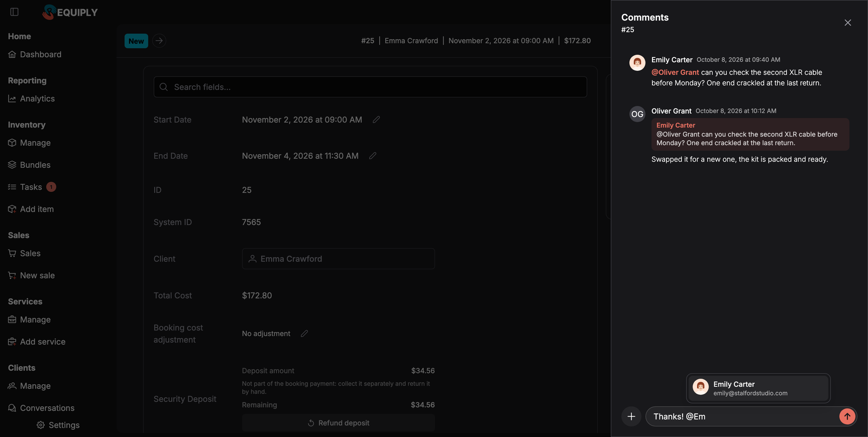
Task: Open Dashboard from sidebar
Action: point(35,54)
